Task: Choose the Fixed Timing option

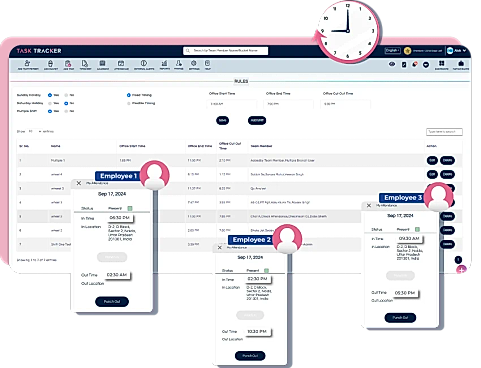Action: click(x=129, y=95)
